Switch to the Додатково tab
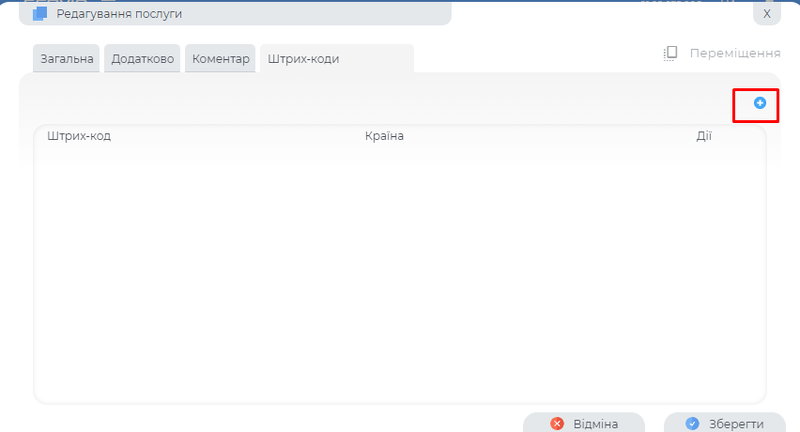This screenshot has width=800, height=432. (143, 59)
